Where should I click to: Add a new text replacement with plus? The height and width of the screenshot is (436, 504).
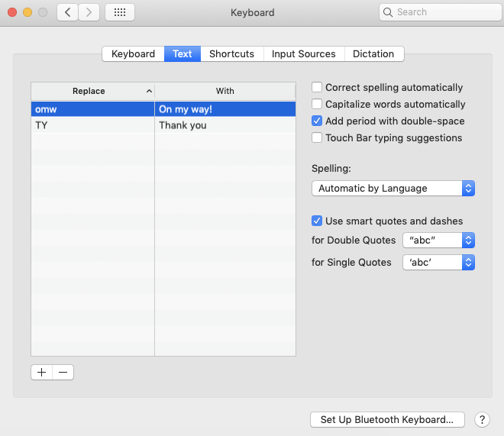pos(41,372)
